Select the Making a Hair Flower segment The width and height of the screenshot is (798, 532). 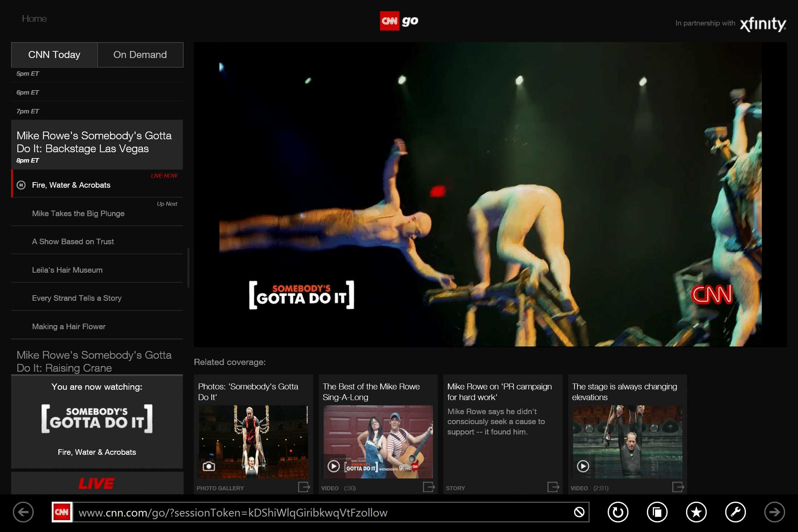pyautogui.click(x=97, y=325)
